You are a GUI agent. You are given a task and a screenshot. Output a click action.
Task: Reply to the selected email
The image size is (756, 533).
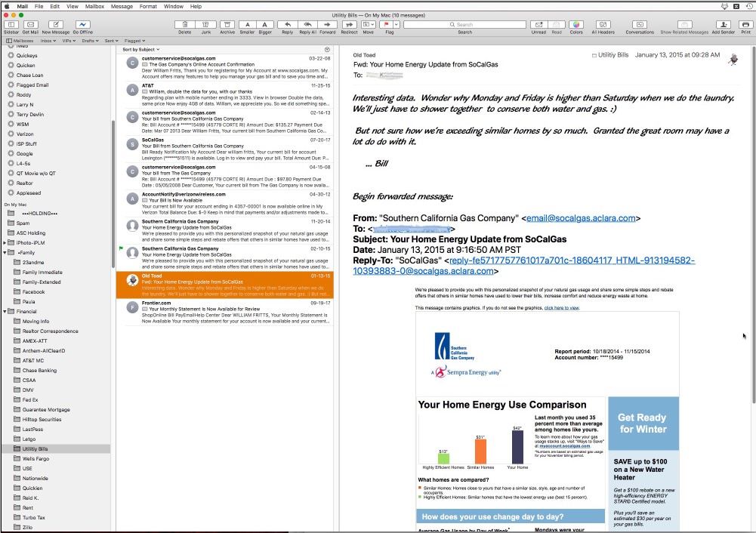(287, 25)
